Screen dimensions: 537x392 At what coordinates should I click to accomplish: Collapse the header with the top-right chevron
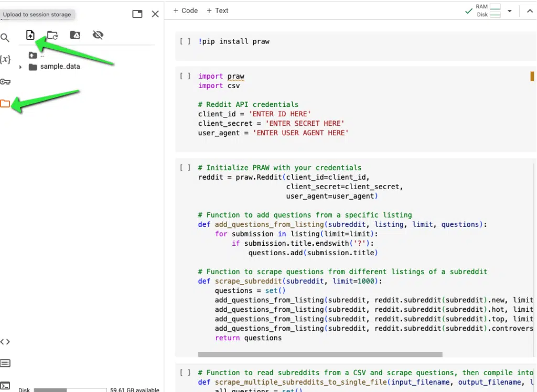pyautogui.click(x=530, y=11)
